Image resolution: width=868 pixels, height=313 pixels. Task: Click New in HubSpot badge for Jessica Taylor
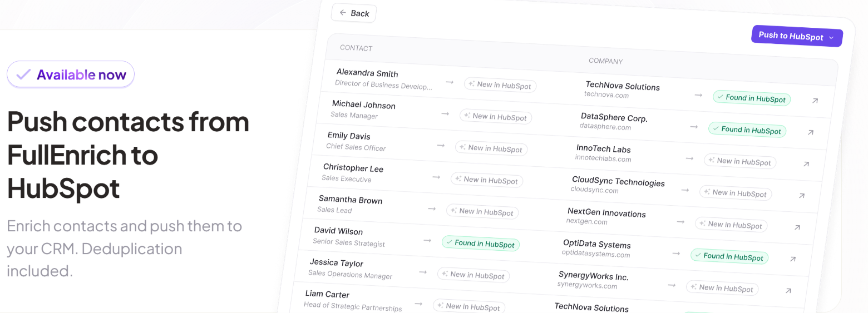pyautogui.click(x=474, y=275)
